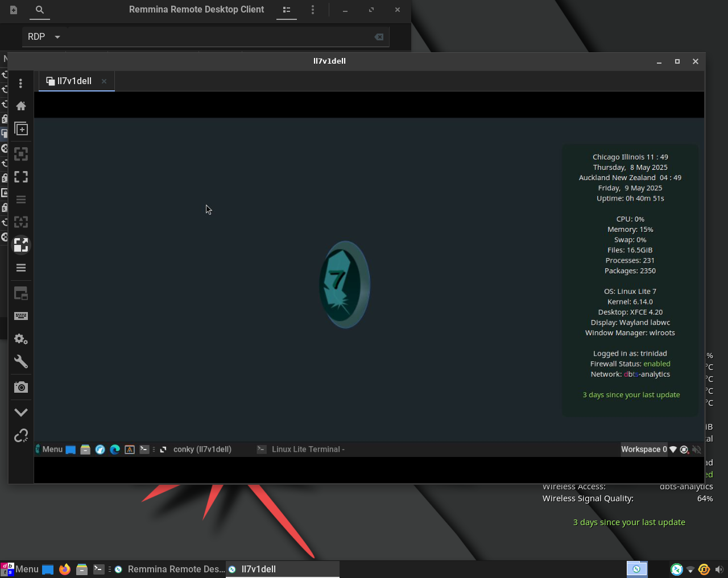This screenshot has width=728, height=578.
Task: Close the ll7v1dell tab
Action: [104, 81]
